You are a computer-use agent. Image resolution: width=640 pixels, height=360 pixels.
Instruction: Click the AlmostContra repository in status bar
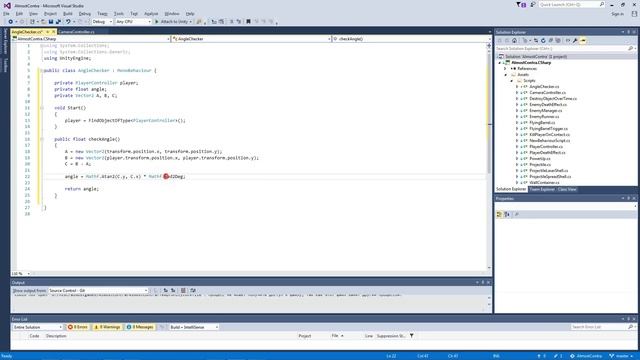coord(586,356)
